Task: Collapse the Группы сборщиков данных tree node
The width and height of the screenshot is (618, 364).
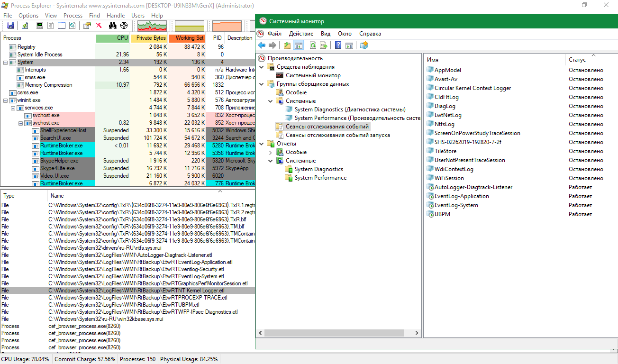Action: (x=262, y=84)
